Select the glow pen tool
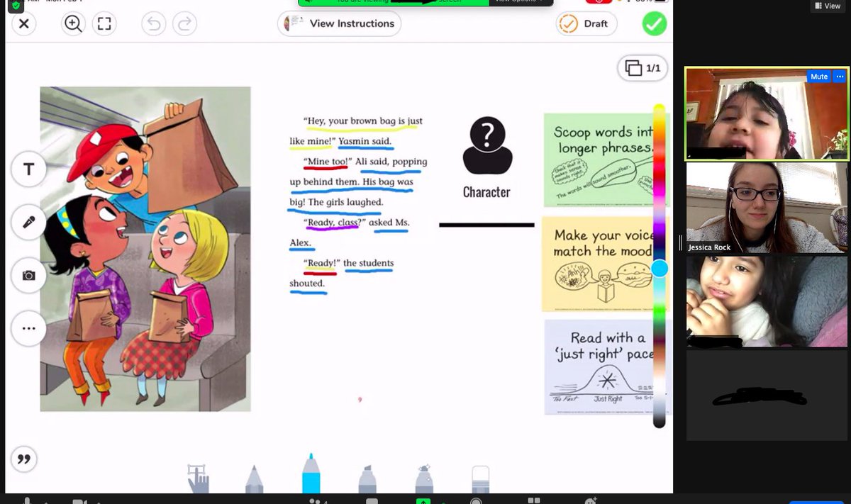This screenshot has width=851, height=504. [424, 479]
